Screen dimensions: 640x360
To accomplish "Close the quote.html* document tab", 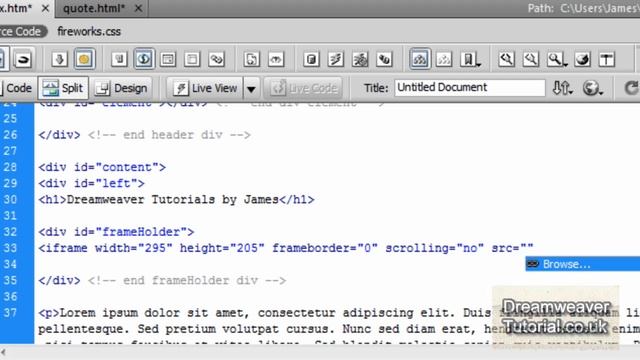I will point(139,8).
